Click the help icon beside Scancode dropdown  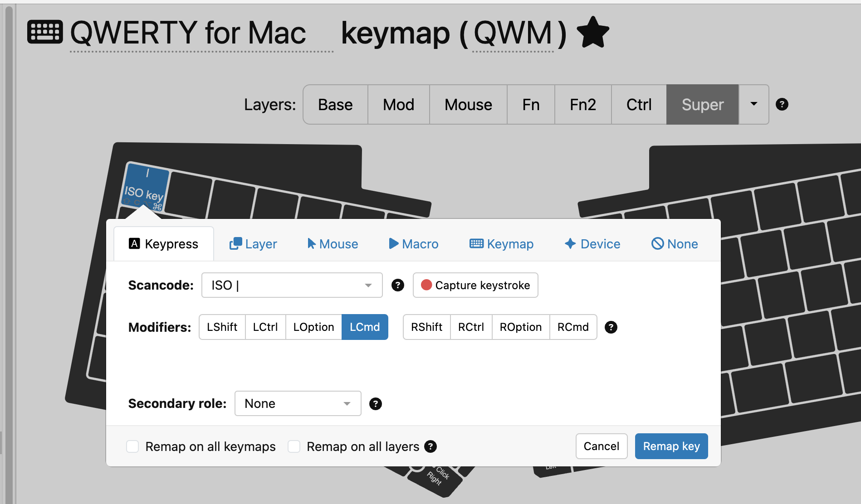[x=397, y=285]
